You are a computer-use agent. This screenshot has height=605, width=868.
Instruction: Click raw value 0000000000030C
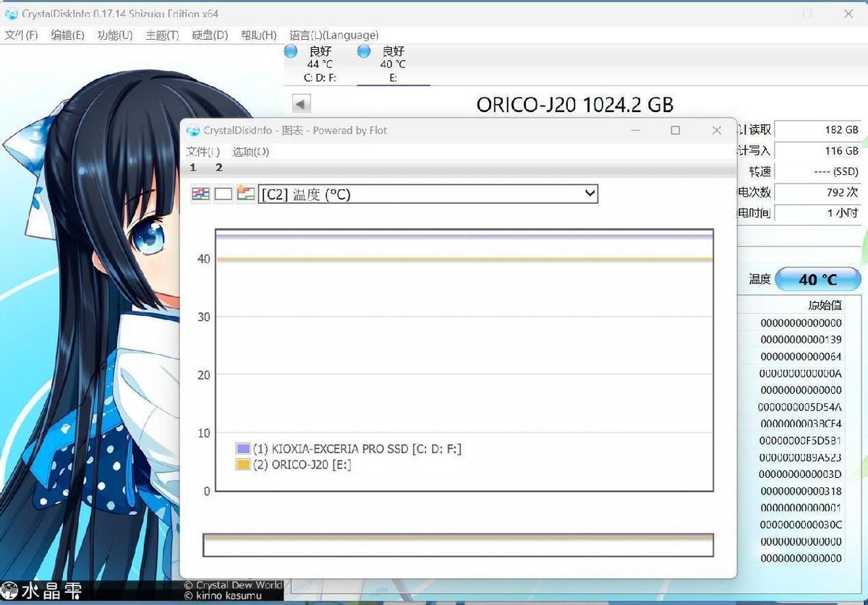point(801,524)
